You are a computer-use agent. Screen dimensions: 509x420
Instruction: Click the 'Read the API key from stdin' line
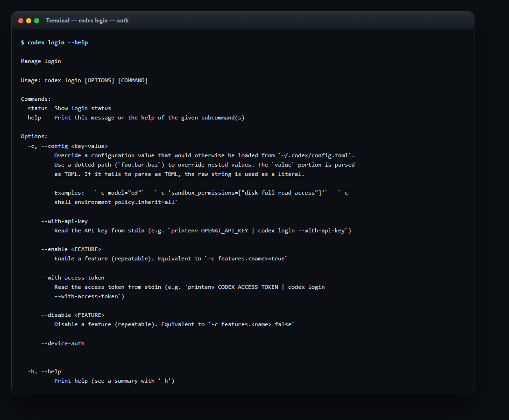click(x=203, y=231)
